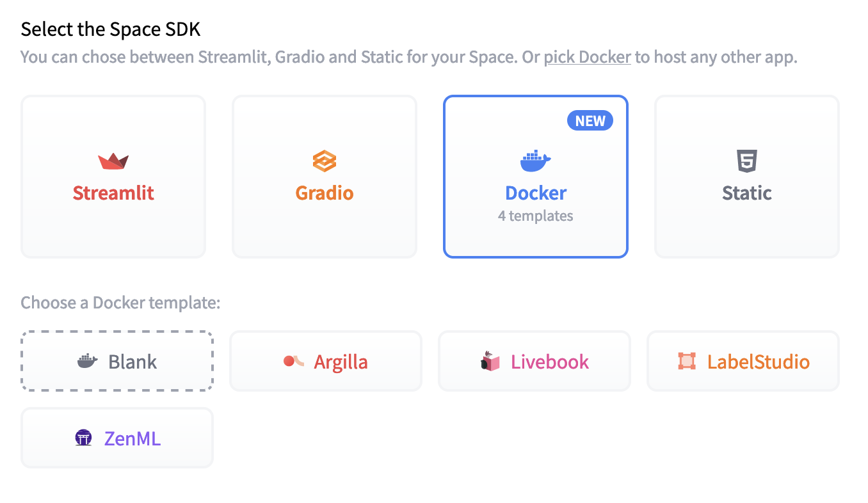Select the Livebook template
The width and height of the screenshot is (868, 503).
point(534,361)
